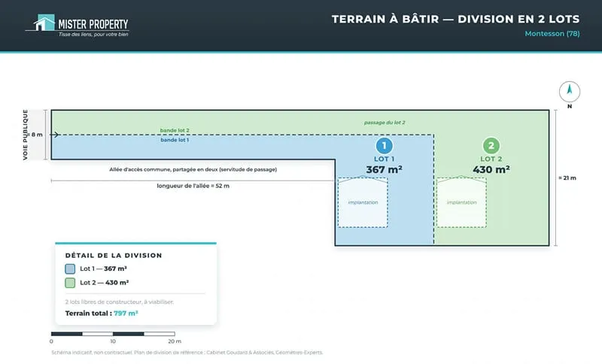Viewport: 602px width, 364px height.
Task: Click the "DÉTAIL DE LA DIVISION" heading
Action: tap(114, 256)
